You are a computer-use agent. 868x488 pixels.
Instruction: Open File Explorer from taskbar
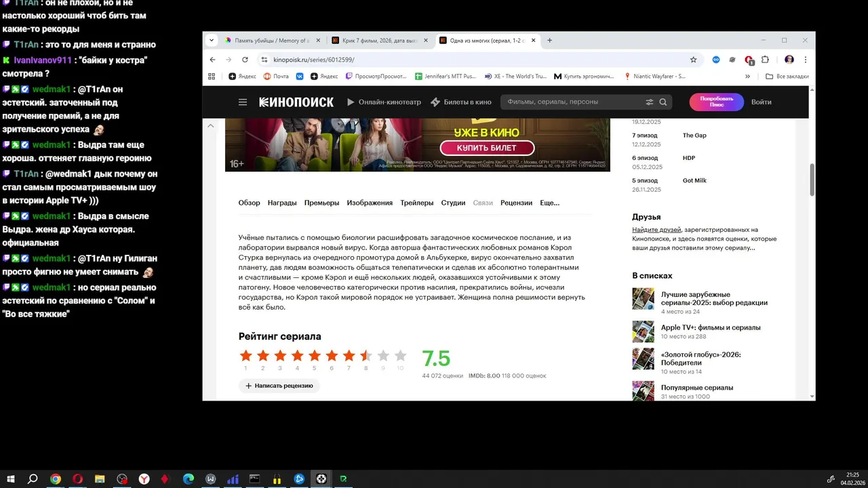(x=100, y=479)
